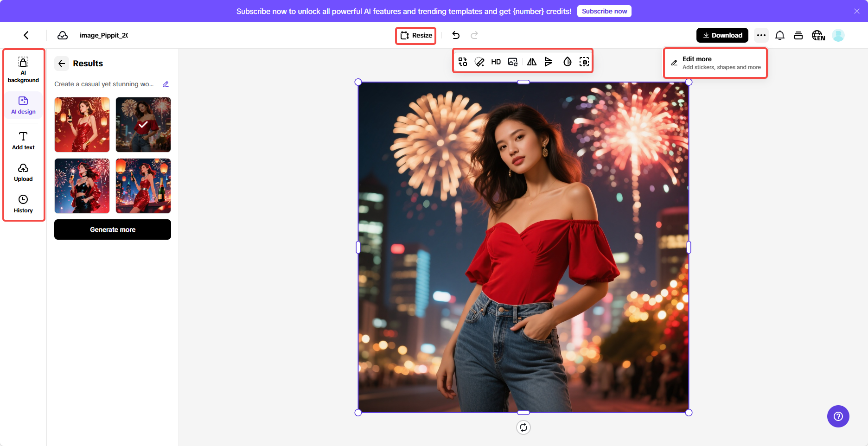The width and height of the screenshot is (868, 446).
Task: Open the image replace tool
Action: click(x=513, y=61)
